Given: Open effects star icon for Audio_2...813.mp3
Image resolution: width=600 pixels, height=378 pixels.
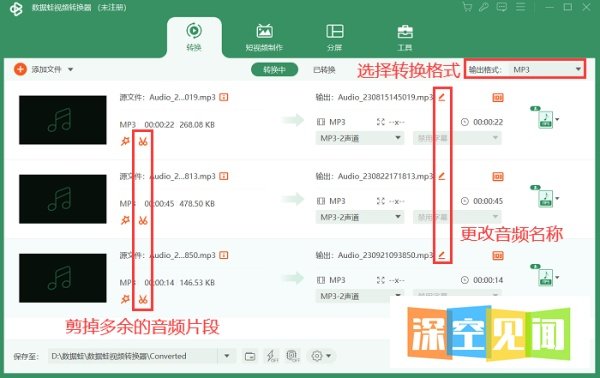Looking at the screenshot, I should coord(125,220).
